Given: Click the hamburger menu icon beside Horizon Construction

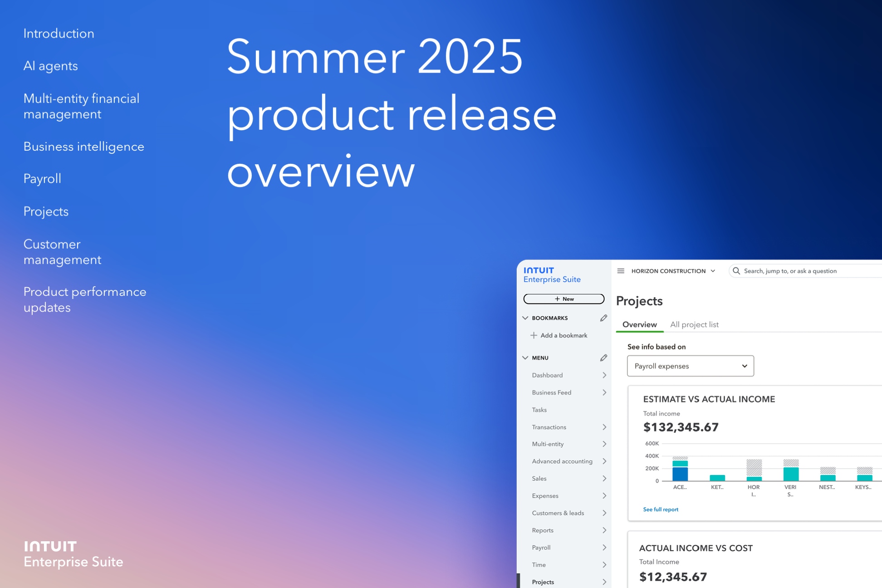Looking at the screenshot, I should (x=621, y=271).
